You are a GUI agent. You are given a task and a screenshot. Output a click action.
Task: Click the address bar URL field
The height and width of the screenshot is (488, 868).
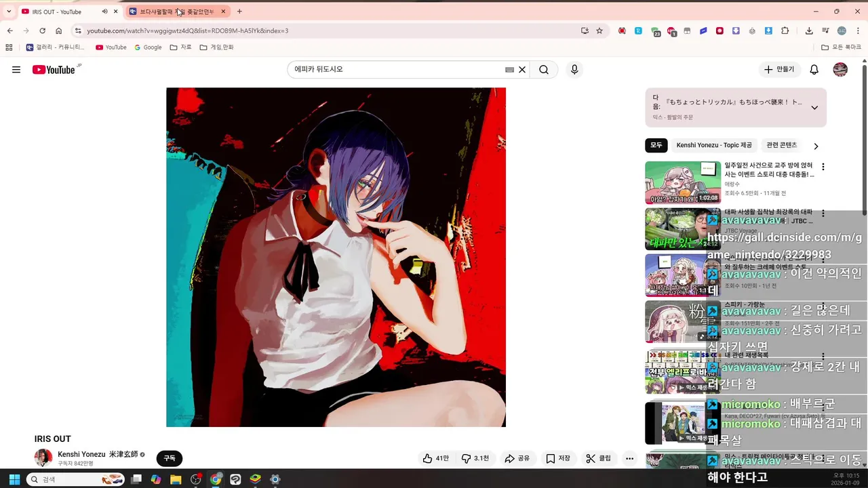[325, 30]
